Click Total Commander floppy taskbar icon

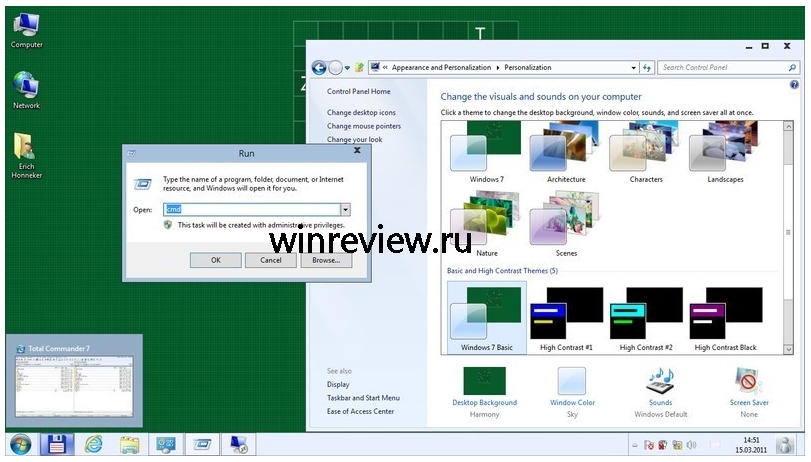56,444
